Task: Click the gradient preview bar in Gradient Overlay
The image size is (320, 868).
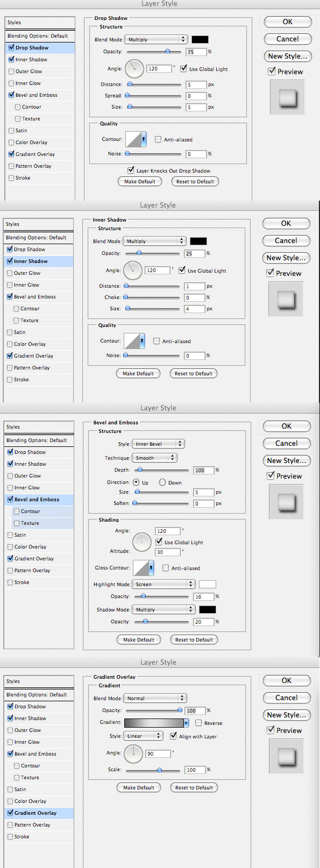Action: (154, 723)
